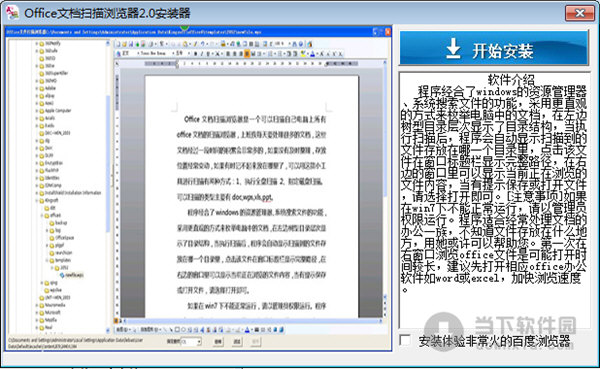
Task: Open the file type combo box below document
Action: tap(191, 341)
